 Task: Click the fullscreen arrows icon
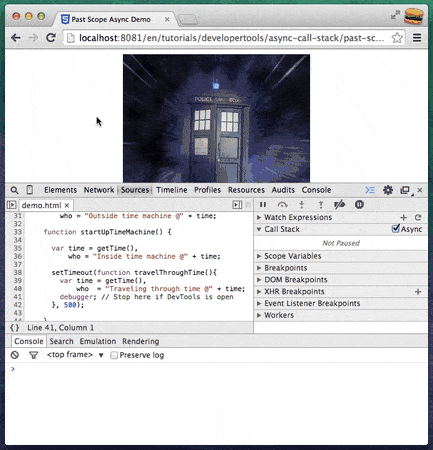pyautogui.click(x=395, y=15)
